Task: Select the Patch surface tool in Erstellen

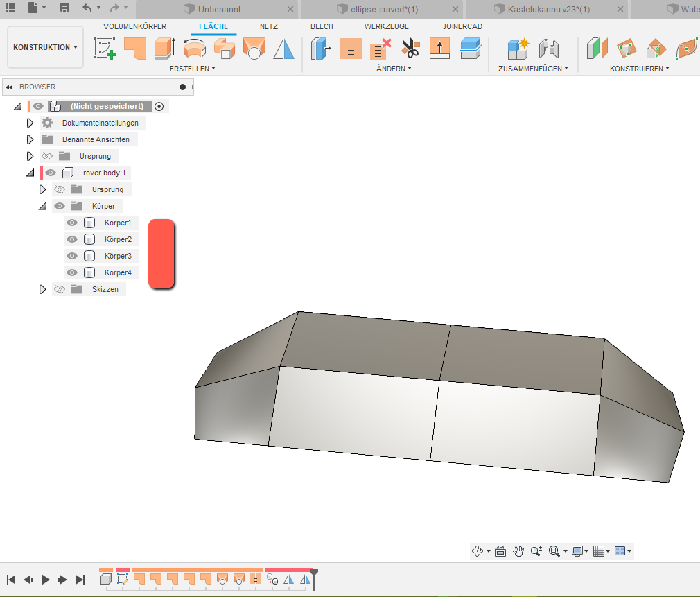Action: pos(135,49)
